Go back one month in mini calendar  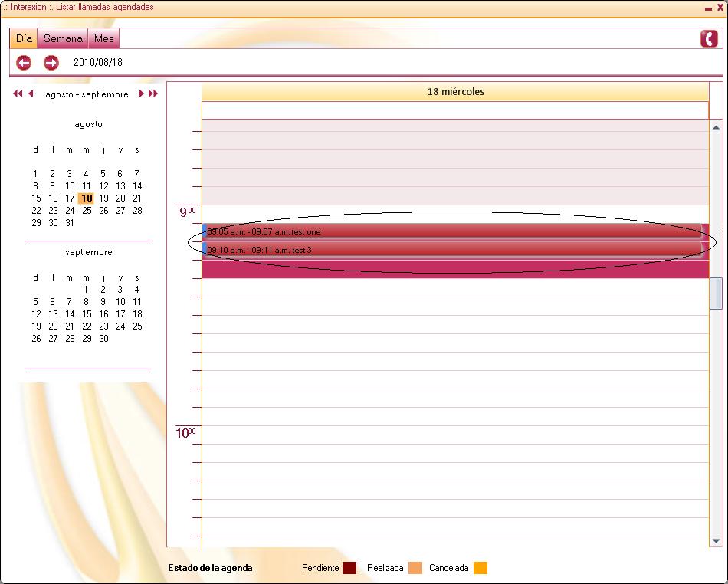click(31, 94)
